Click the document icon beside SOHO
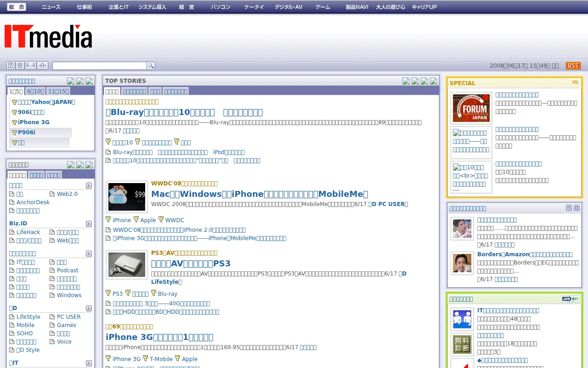The width and height of the screenshot is (588, 368). (x=12, y=333)
